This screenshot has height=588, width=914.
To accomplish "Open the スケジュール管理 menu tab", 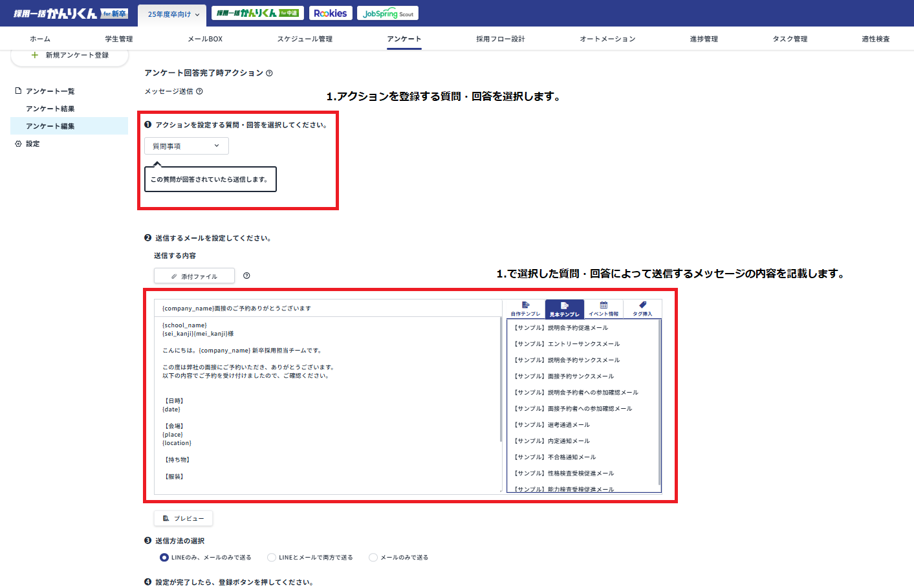I will (x=305, y=39).
